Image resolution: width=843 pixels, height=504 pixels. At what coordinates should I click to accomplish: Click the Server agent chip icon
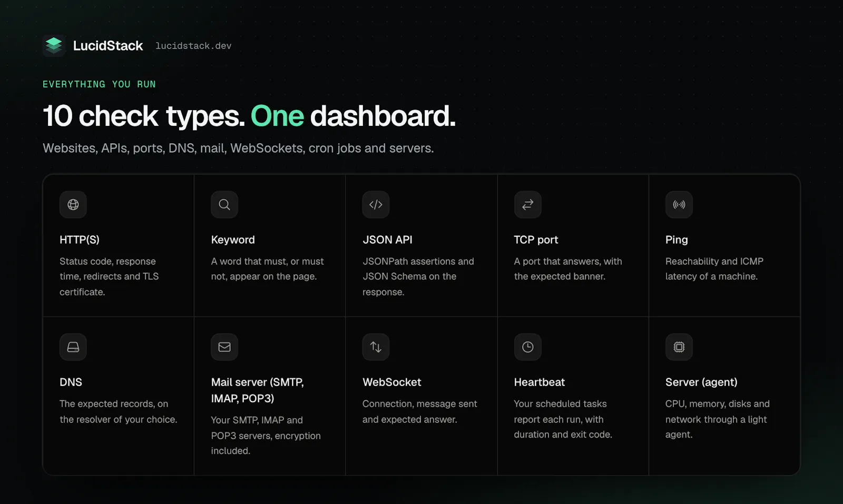679,347
